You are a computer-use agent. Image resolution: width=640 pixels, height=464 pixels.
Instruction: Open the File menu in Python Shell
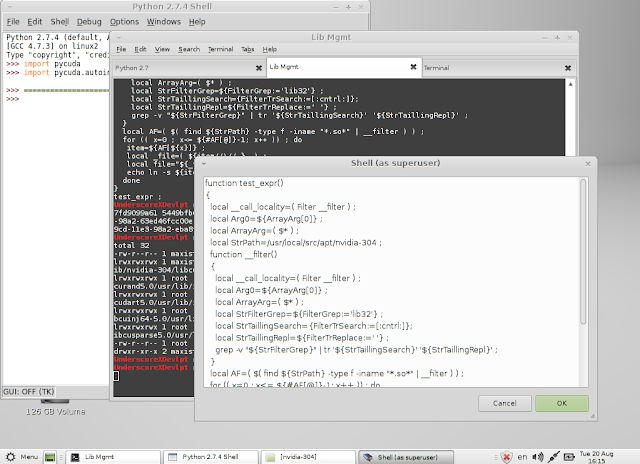pos(13,22)
